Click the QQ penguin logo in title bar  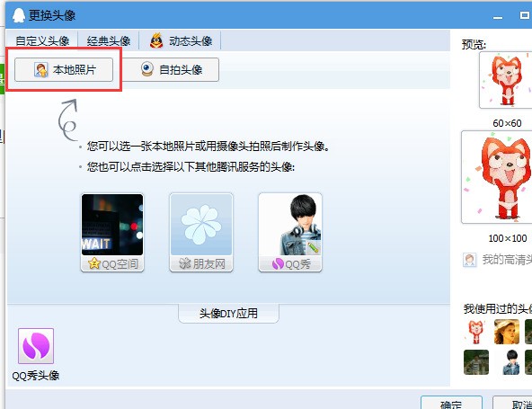19,15
